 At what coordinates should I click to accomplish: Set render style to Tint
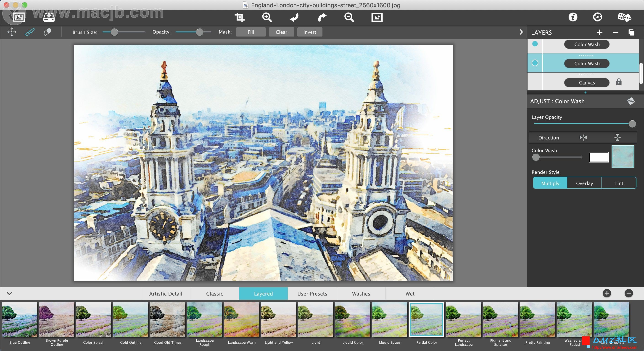pos(618,183)
